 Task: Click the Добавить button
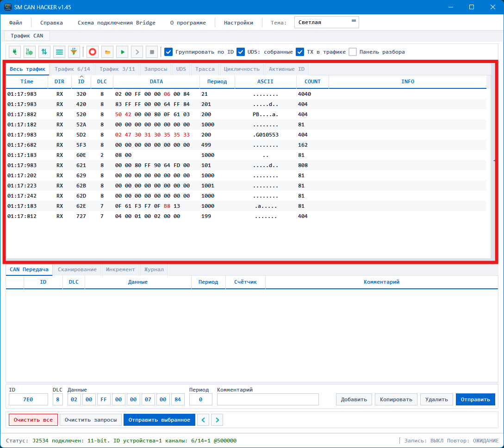point(354,399)
